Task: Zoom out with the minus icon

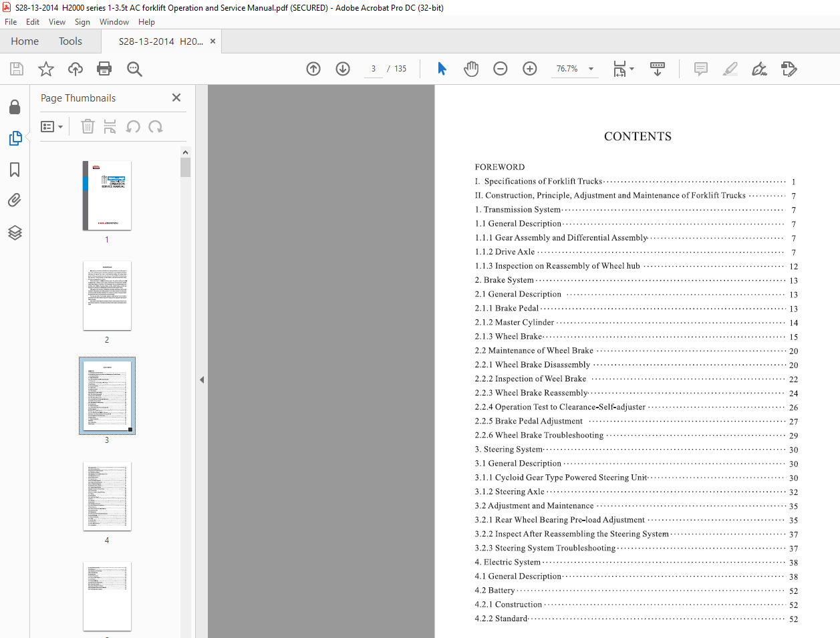Action: [x=501, y=69]
